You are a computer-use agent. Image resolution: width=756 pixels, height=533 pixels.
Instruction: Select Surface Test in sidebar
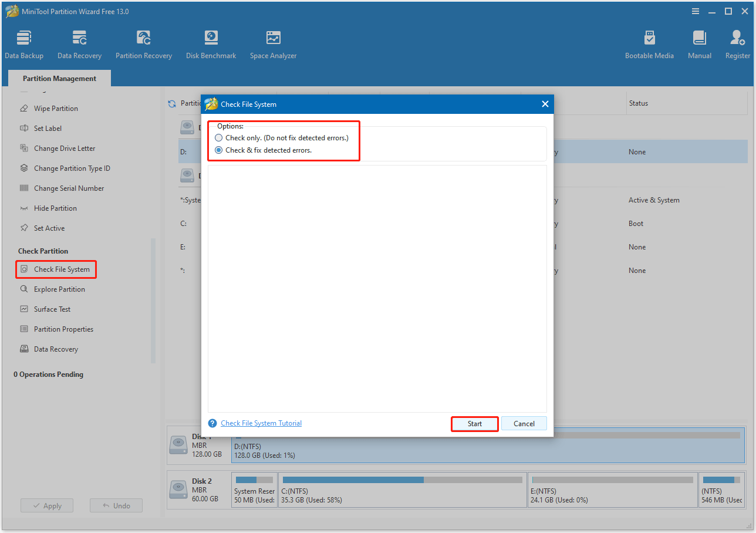click(x=52, y=309)
